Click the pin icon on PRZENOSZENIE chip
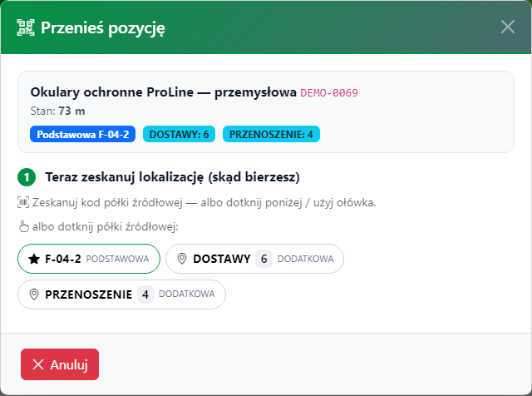The width and height of the screenshot is (532, 396). pos(34,295)
